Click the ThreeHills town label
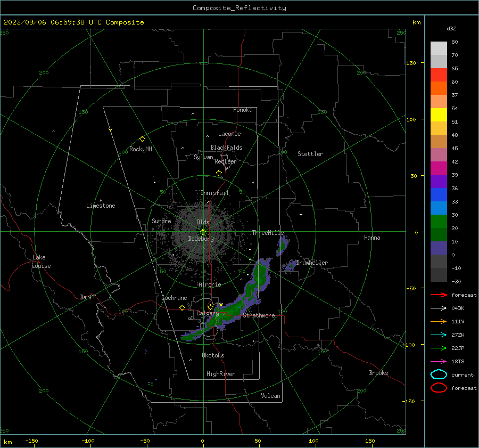479x448 pixels. coord(268,233)
